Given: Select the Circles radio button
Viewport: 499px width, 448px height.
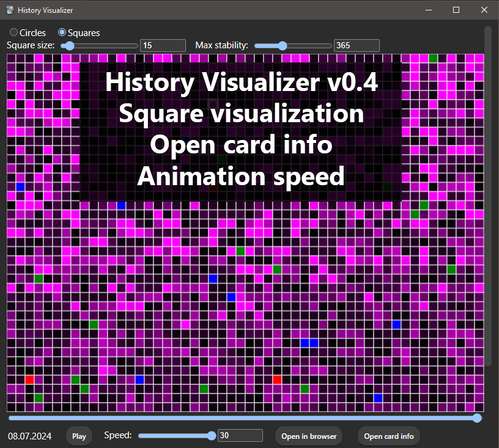Looking at the screenshot, I should point(13,33).
